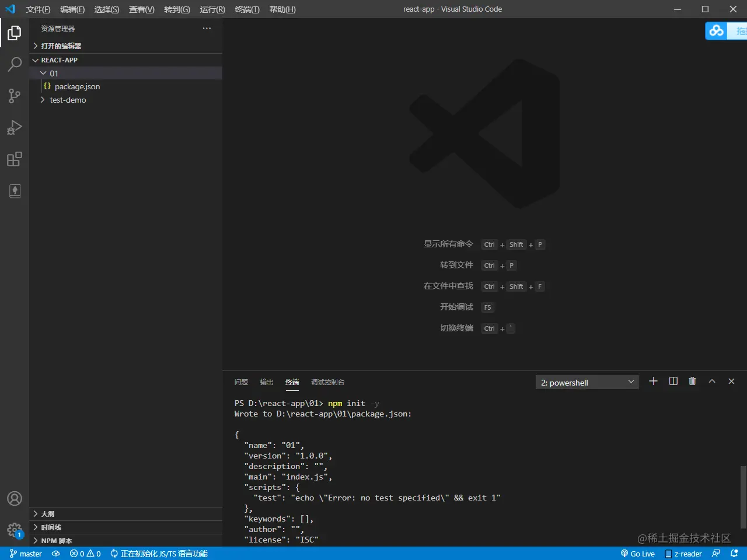This screenshot has height=560, width=747.
Task: Split the terminal
Action: [673, 381]
